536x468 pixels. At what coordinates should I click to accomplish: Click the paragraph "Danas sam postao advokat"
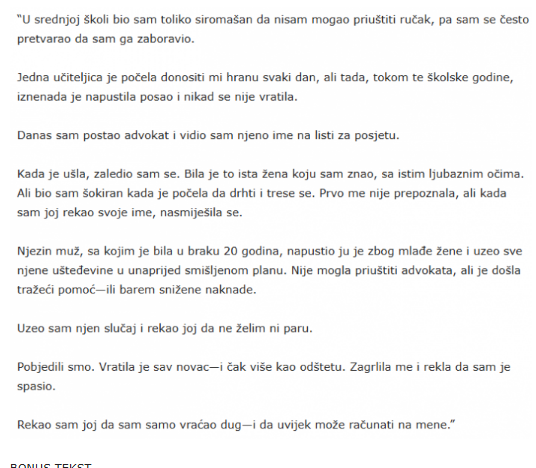click(x=208, y=135)
